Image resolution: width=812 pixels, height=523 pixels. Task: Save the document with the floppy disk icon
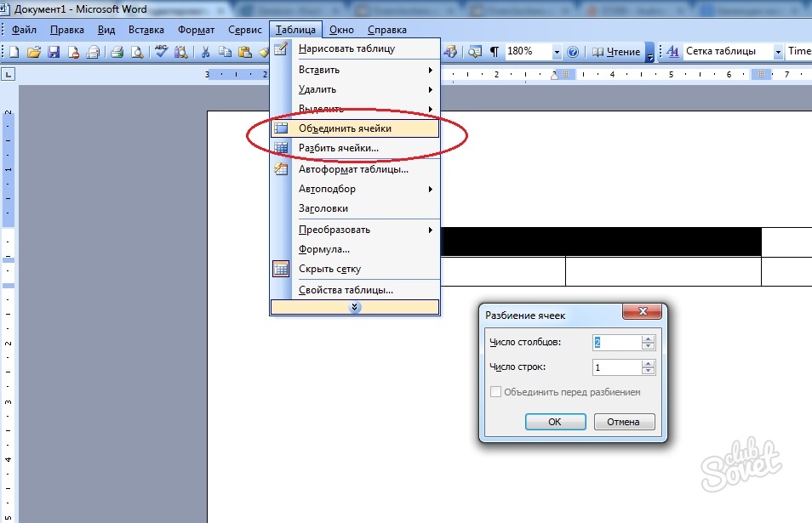pos(54,52)
